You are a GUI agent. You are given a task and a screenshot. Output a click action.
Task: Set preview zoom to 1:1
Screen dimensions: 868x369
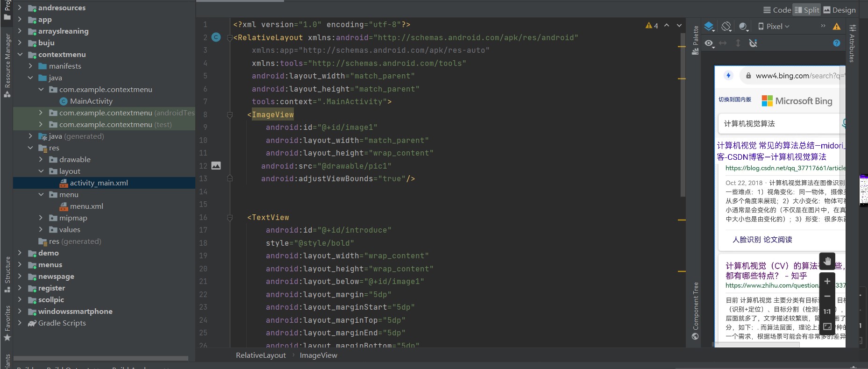(x=827, y=312)
